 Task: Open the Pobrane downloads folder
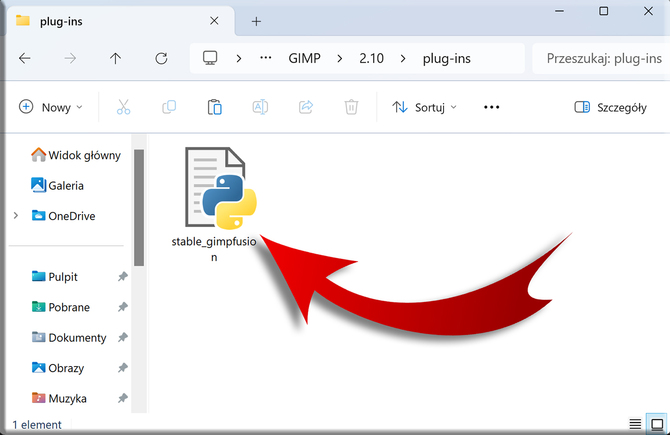(61, 307)
